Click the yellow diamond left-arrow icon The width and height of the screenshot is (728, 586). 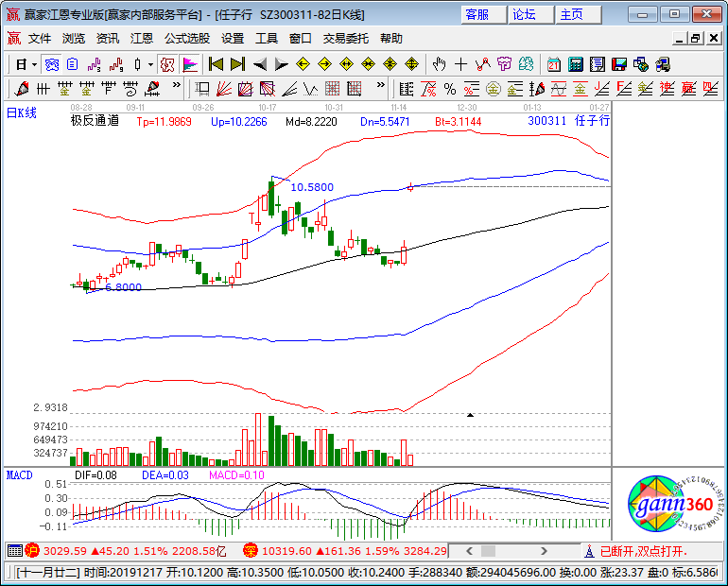tap(303, 64)
